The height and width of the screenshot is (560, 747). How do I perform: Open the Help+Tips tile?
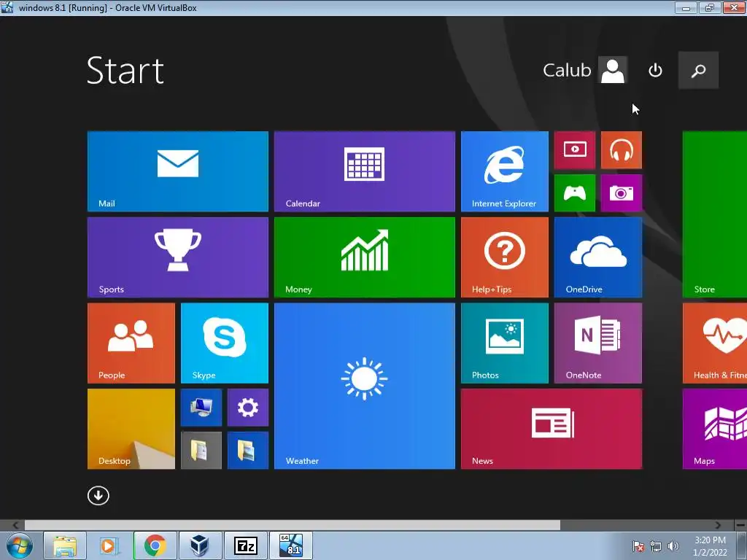(505, 257)
